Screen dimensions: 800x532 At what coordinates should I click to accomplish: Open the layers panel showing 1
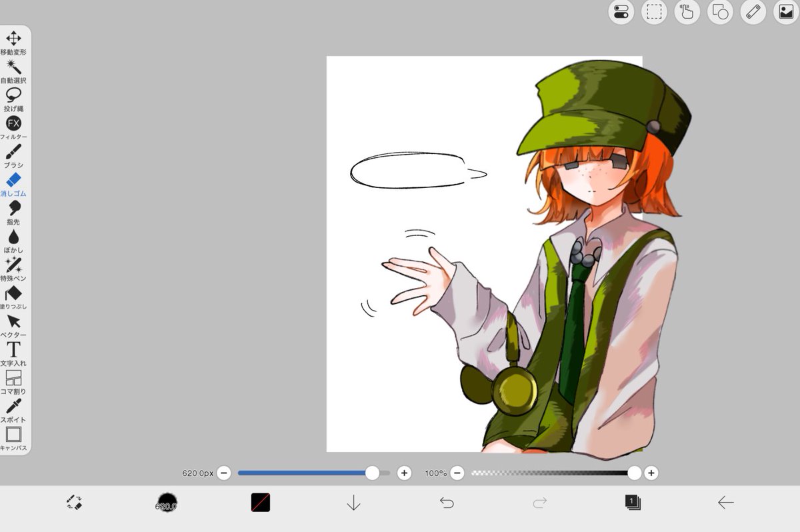[633, 503]
